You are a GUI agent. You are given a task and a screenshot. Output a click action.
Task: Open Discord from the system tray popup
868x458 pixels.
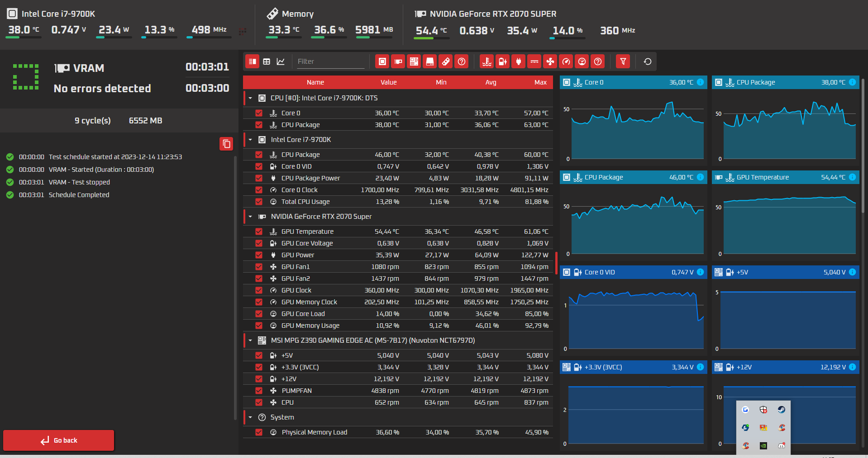tap(782, 446)
